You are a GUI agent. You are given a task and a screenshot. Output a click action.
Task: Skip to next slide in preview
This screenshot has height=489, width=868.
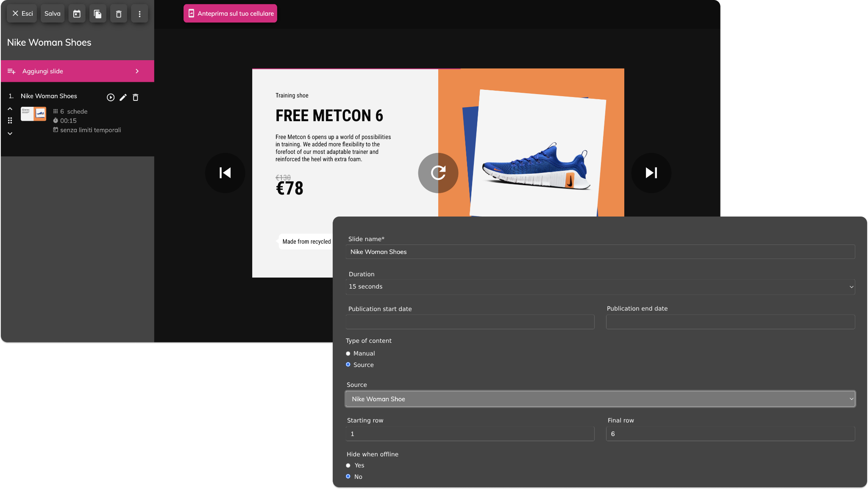tap(651, 173)
